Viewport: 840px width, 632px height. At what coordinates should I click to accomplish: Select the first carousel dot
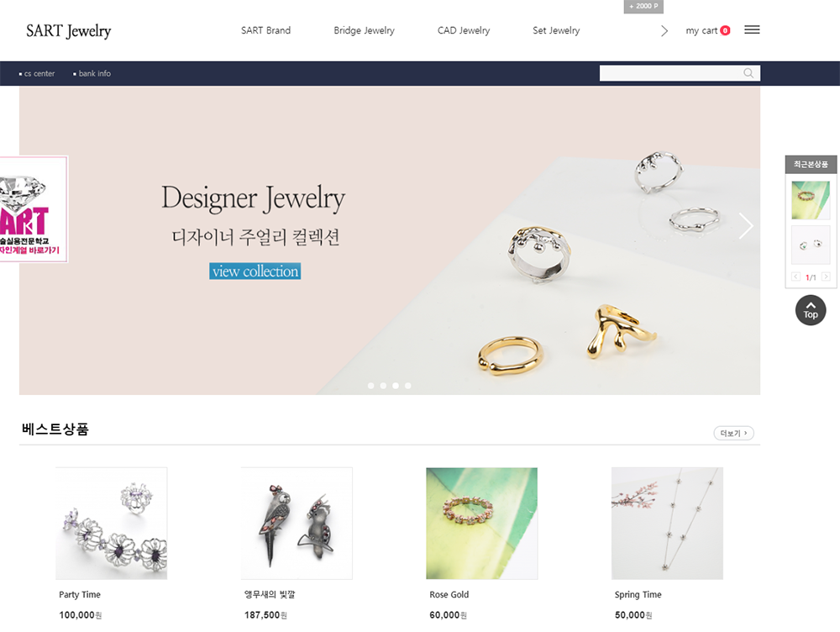370,386
